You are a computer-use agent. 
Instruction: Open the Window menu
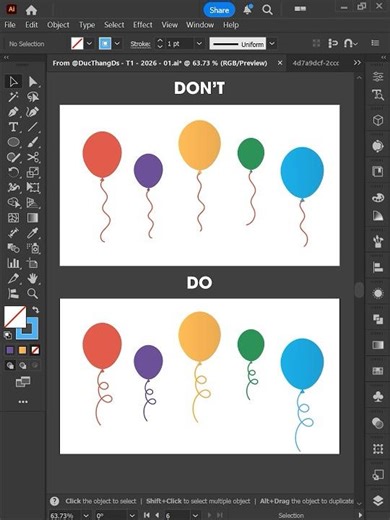pyautogui.click(x=200, y=25)
